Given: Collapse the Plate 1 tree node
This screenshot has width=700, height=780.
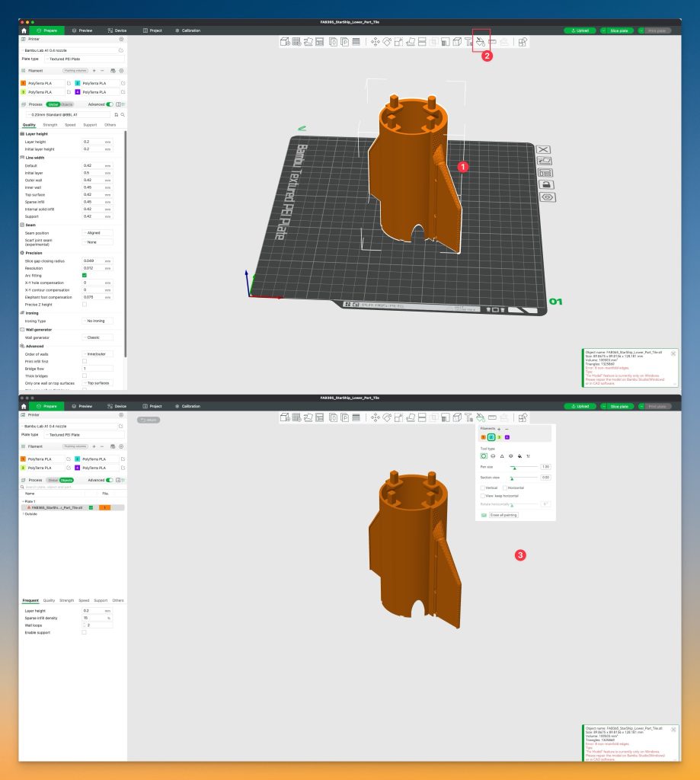Looking at the screenshot, I should click(x=22, y=501).
